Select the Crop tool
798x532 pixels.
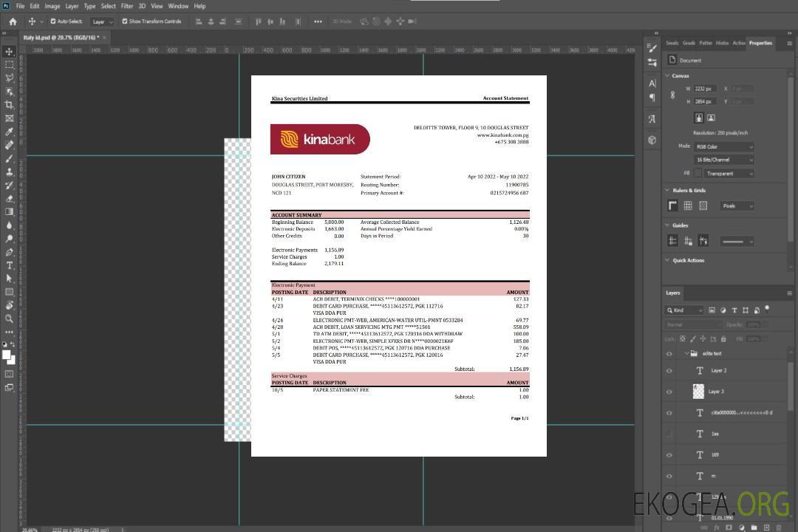click(x=10, y=105)
